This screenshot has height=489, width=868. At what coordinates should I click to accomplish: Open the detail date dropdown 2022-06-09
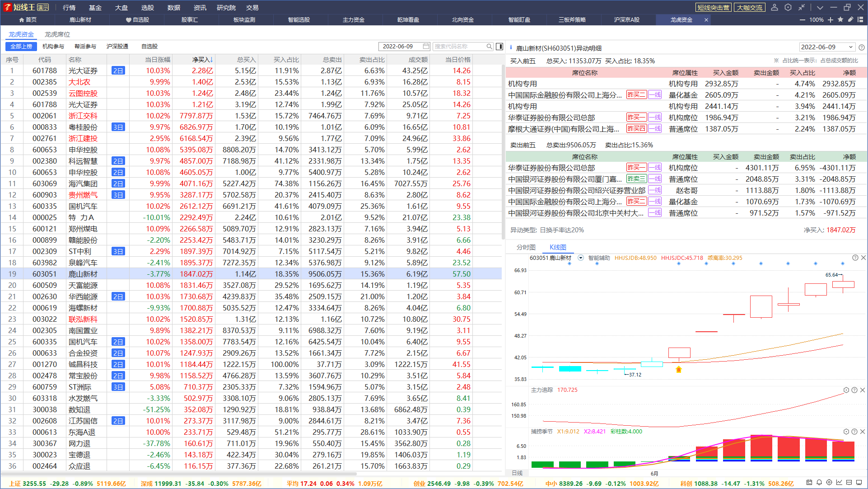click(x=827, y=47)
